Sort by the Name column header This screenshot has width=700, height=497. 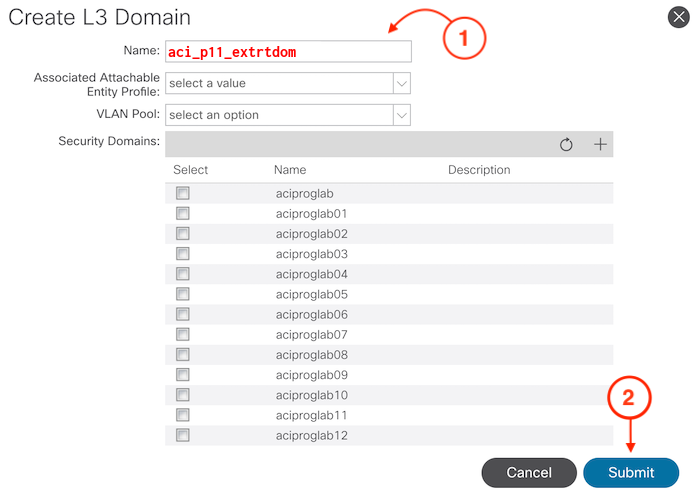click(290, 170)
